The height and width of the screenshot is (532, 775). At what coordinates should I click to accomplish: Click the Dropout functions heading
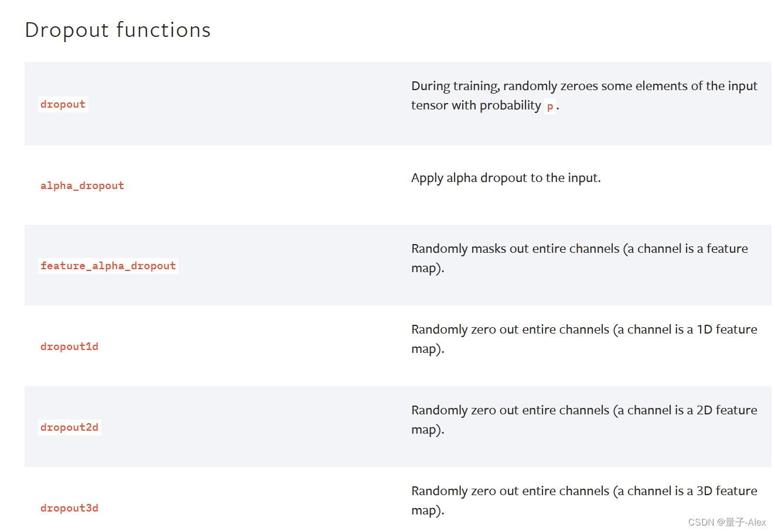pyautogui.click(x=118, y=30)
